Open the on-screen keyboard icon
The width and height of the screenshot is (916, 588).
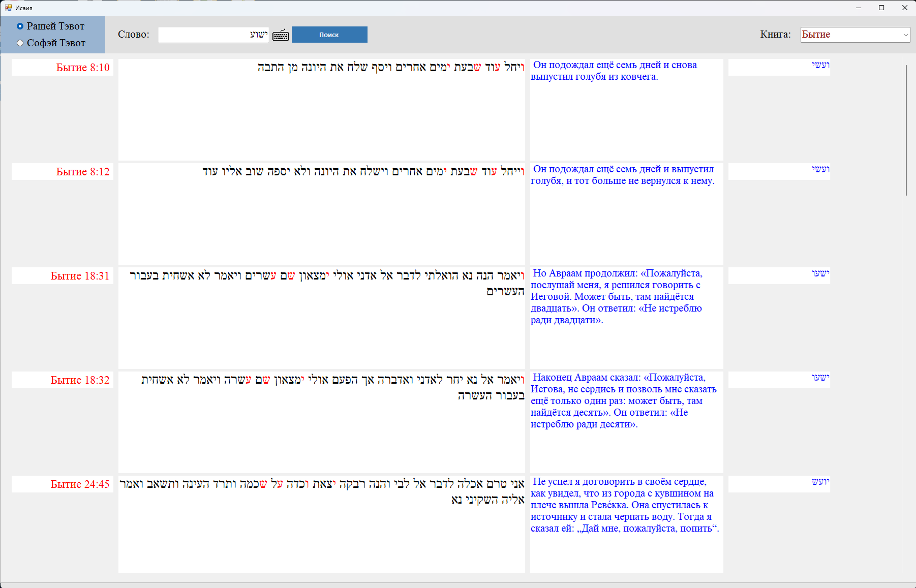[x=281, y=35]
